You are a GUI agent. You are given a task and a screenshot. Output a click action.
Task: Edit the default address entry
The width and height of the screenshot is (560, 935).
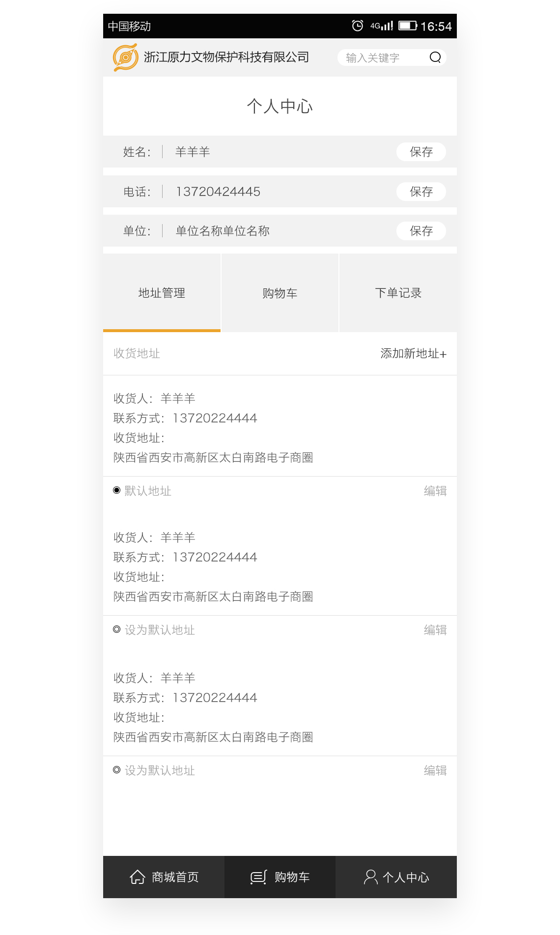pos(435,491)
